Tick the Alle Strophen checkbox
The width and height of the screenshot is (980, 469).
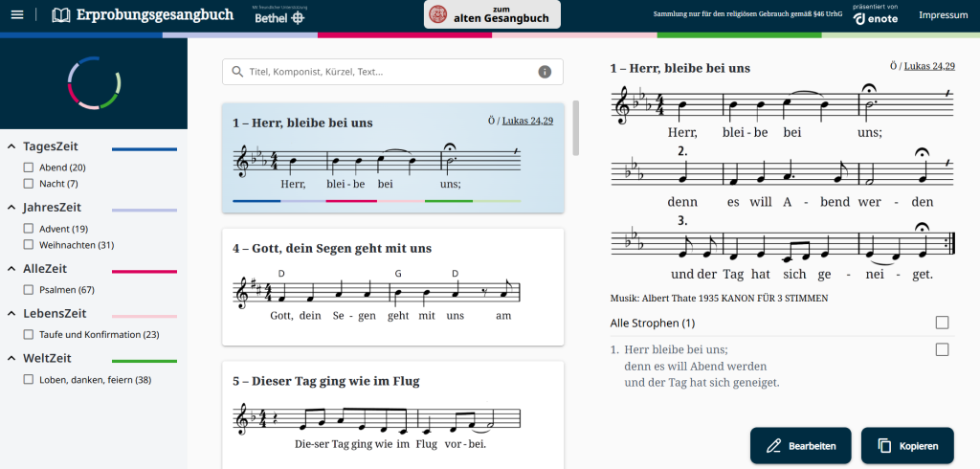[942, 323]
